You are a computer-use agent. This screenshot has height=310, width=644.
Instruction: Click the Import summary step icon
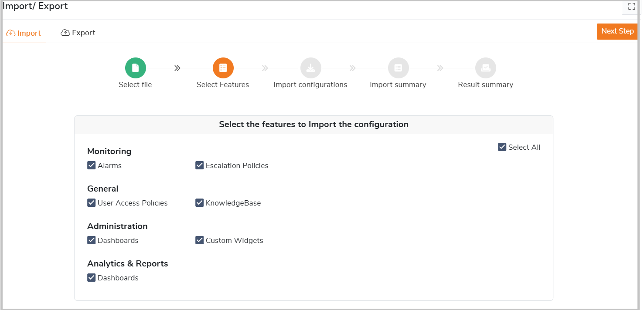[399, 68]
